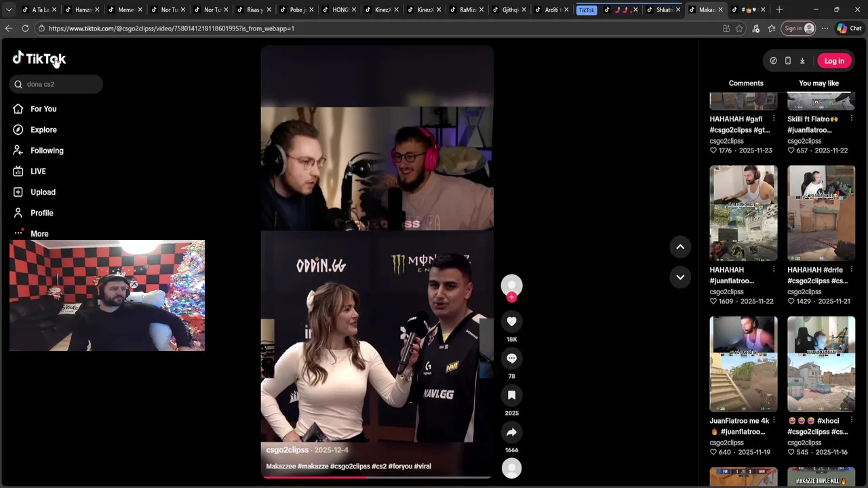Click the Get TikTok coins icon
The image size is (868, 488).
click(773, 61)
